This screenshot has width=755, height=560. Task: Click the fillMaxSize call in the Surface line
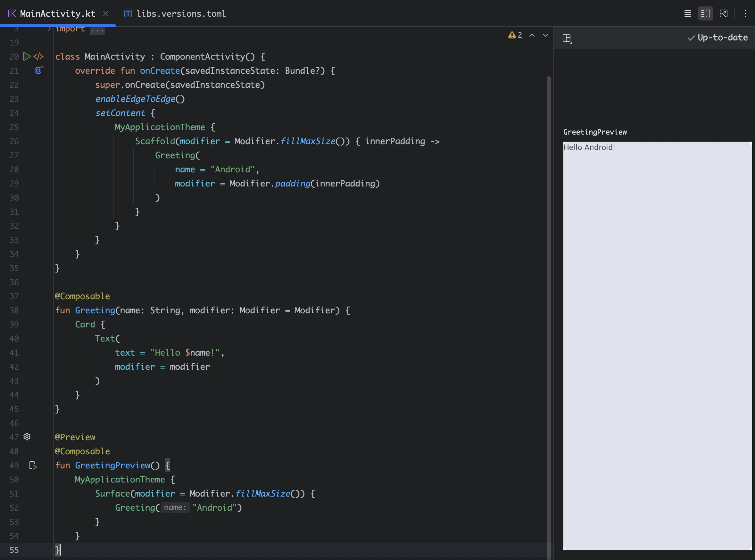263,494
